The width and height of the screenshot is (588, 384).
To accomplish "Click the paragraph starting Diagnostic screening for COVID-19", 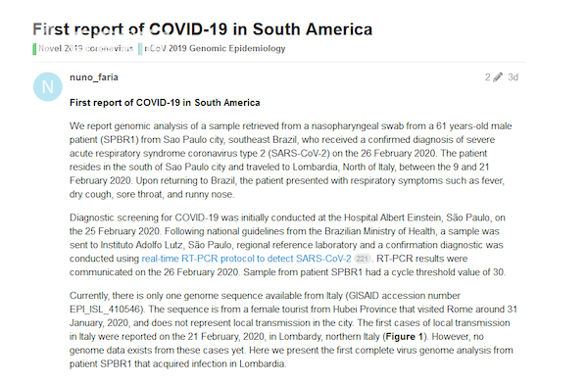I will click(x=287, y=245).
